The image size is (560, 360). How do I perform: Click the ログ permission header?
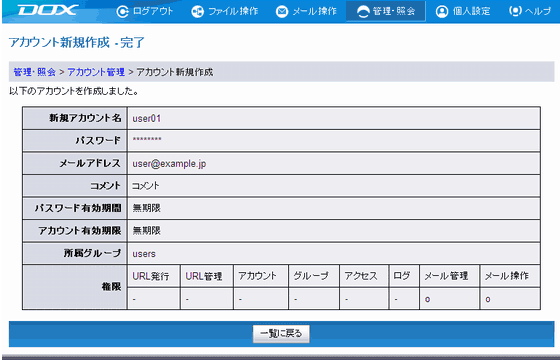(x=401, y=276)
